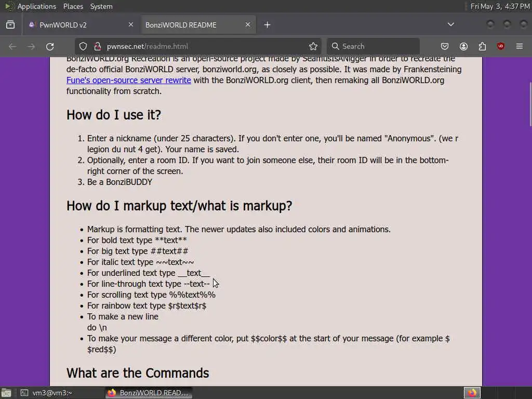Close the BonziWORLD README tab
Screen dimensions: 532x399
pyautogui.click(x=248, y=24)
